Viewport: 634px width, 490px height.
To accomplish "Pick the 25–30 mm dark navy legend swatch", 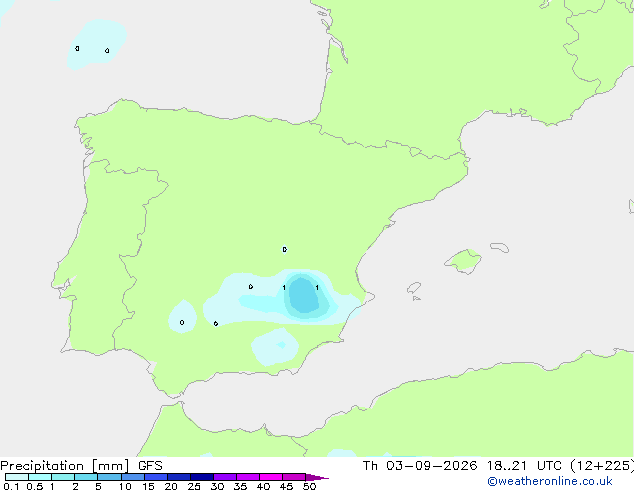I will pyautogui.click(x=202, y=477).
